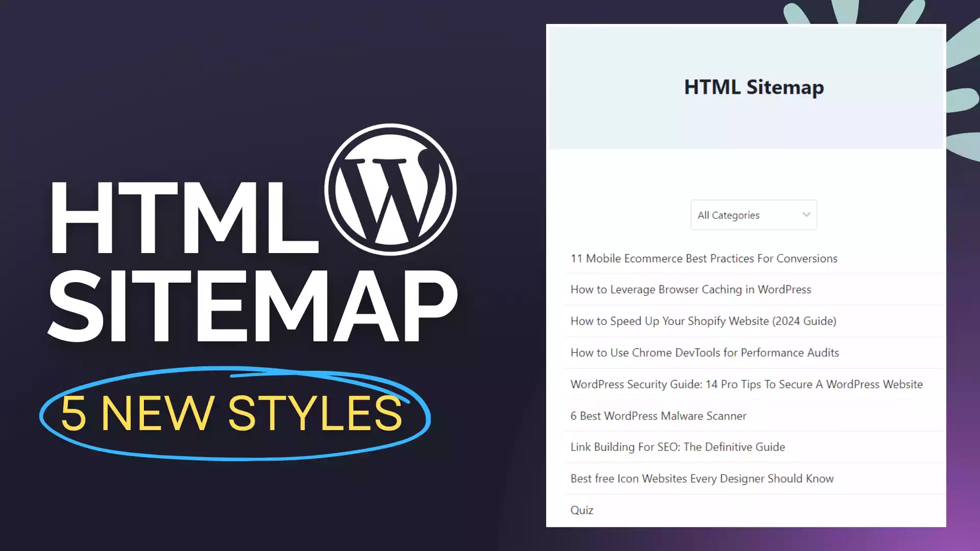Click the dropdown chevron arrow next to All Categories
980x551 pixels.
click(806, 215)
